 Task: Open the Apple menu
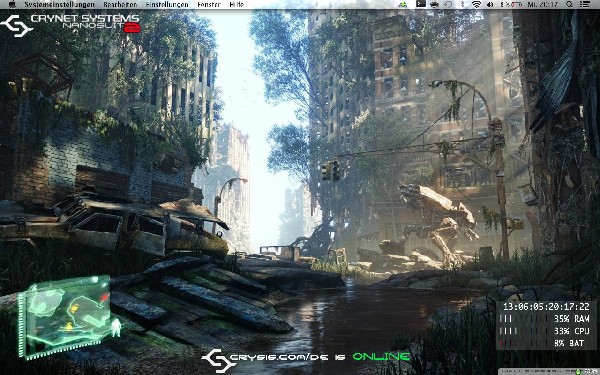(12, 4)
